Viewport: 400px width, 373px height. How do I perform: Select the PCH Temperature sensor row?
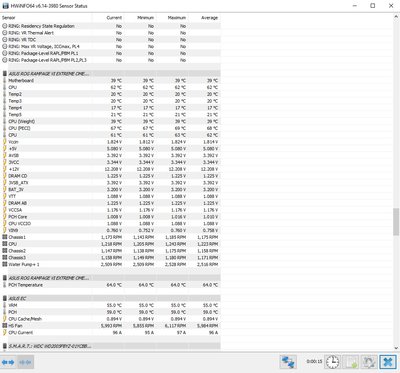pyautogui.click(x=110, y=285)
